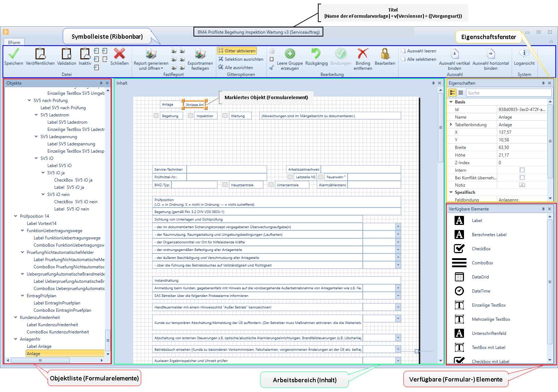Viewport: 558px width, 392px height.
Task: Enable Bei Konflikt übernehmen checkbox
Action: point(522,178)
